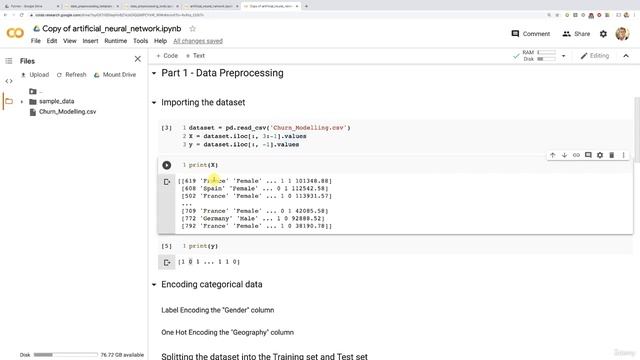The height and width of the screenshot is (360, 640).
Task: Add a new Code cell
Action: pos(167,56)
